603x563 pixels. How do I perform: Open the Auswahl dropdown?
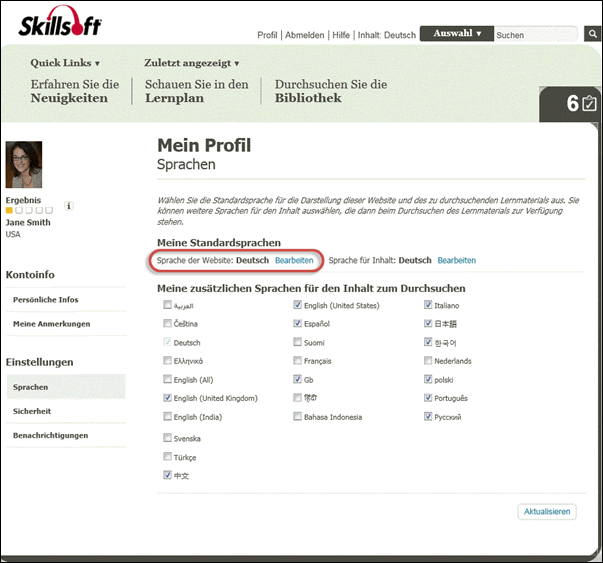coord(456,33)
